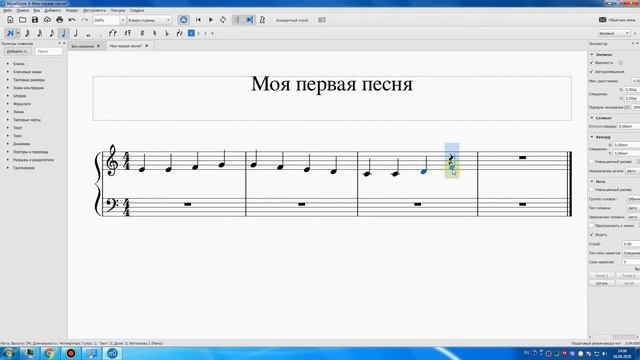
Task: Select voice 4 on the note toolbar
Action: (x=212, y=33)
